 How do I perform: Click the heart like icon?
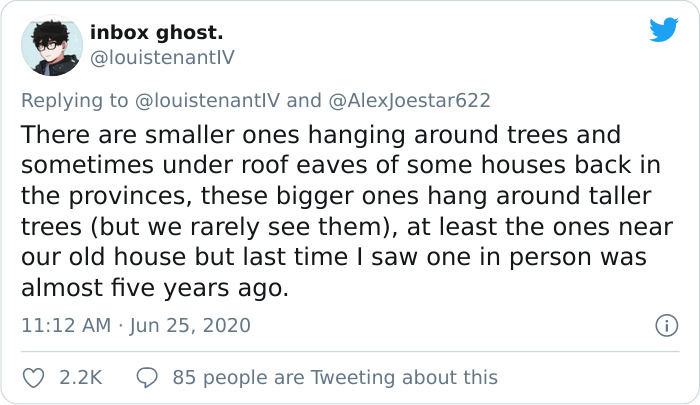pyautogui.click(x=33, y=377)
